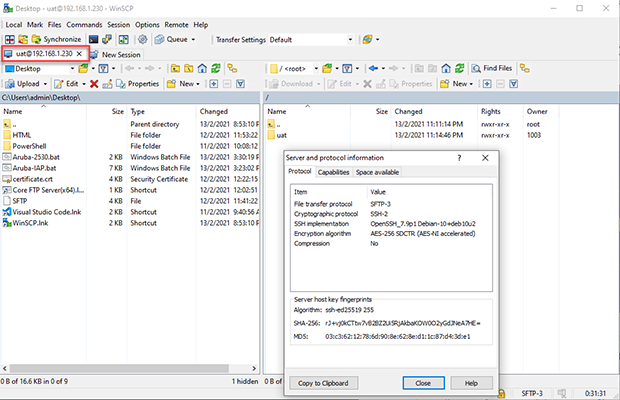Switch to the Space available tab
620x400 pixels.
(377, 172)
